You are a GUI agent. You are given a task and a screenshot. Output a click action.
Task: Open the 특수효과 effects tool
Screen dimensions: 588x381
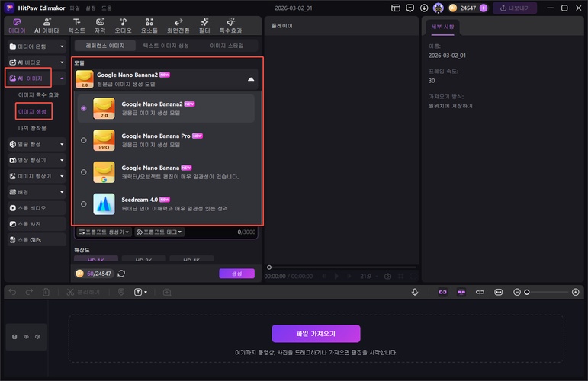coord(230,26)
